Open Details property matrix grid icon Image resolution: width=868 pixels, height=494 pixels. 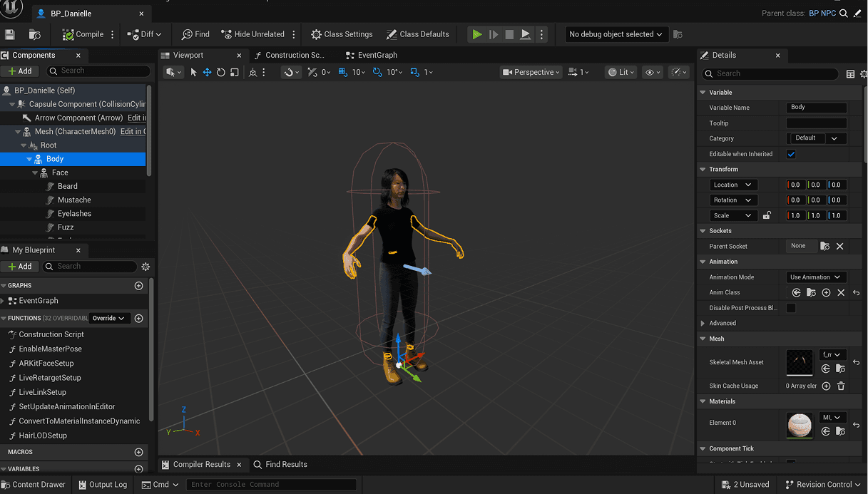pos(850,73)
